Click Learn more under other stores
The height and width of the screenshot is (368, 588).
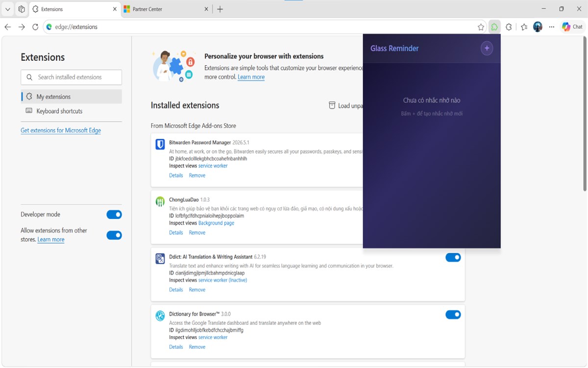click(x=51, y=239)
